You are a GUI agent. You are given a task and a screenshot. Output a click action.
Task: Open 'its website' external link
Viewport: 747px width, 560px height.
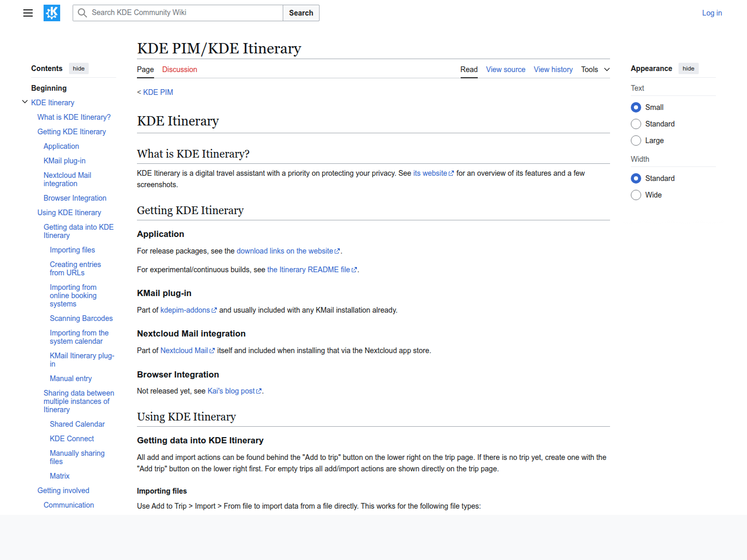pyautogui.click(x=433, y=173)
